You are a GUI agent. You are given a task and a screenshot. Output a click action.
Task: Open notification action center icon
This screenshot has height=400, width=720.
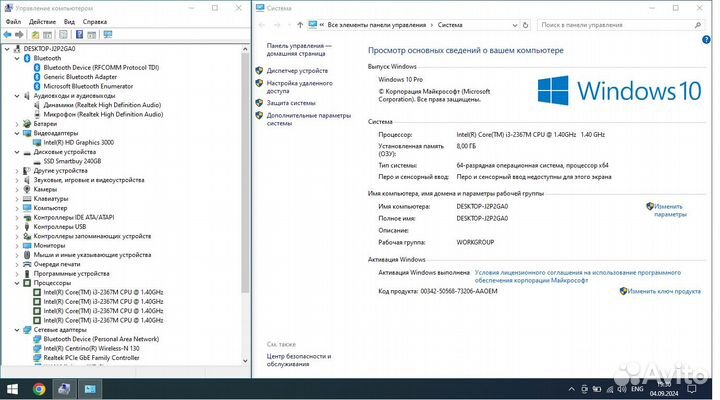[x=692, y=389]
